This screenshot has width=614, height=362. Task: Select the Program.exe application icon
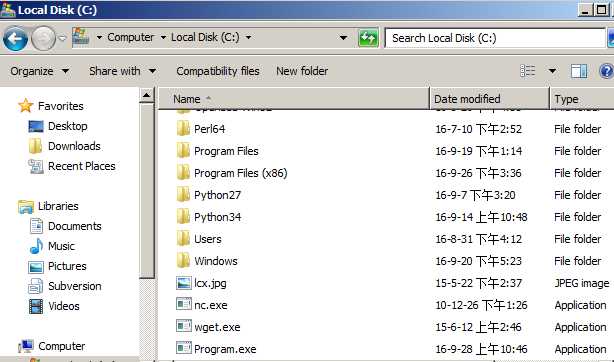tap(184, 348)
